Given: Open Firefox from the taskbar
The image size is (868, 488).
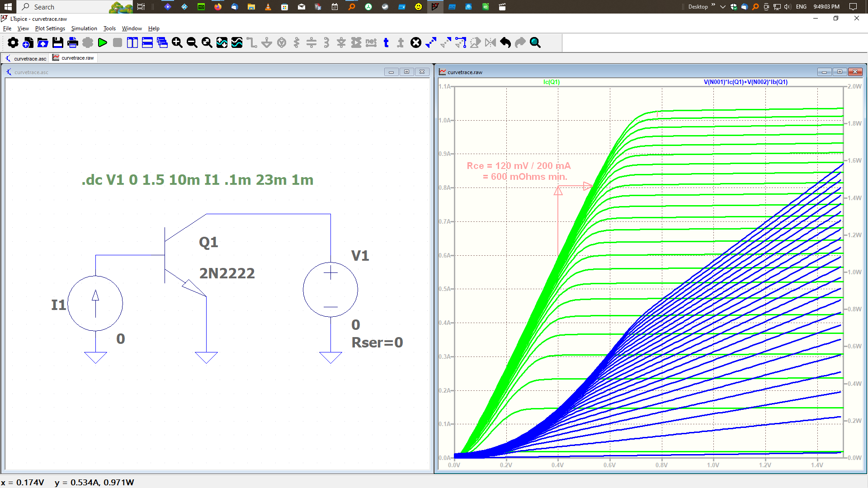Looking at the screenshot, I should pos(218,7).
